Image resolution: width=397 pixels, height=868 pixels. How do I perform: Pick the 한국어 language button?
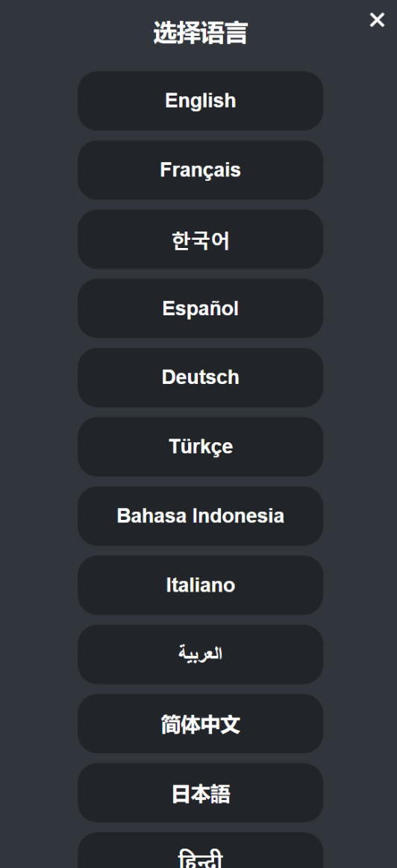[200, 239]
